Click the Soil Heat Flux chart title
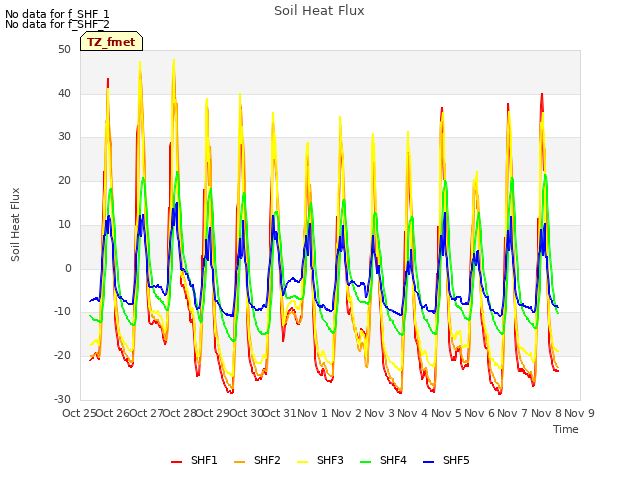 click(319, 11)
